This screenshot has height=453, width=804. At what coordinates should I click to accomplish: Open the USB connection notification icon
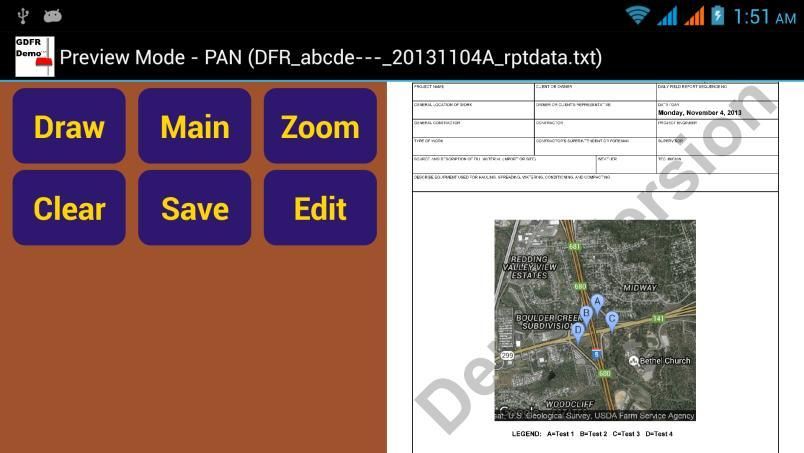23,16
